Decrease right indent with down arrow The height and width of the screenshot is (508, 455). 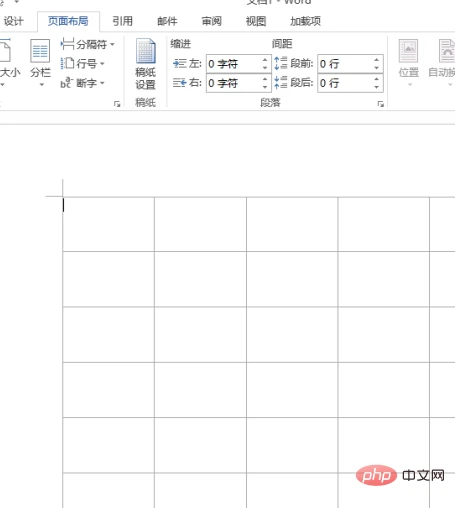tap(265, 87)
